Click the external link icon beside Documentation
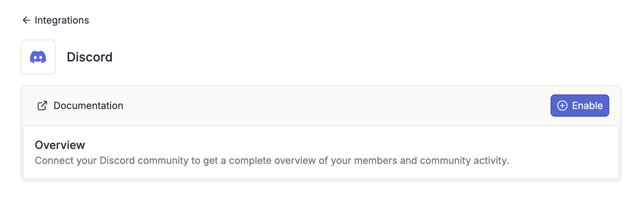This screenshot has width=644, height=200. point(42,106)
